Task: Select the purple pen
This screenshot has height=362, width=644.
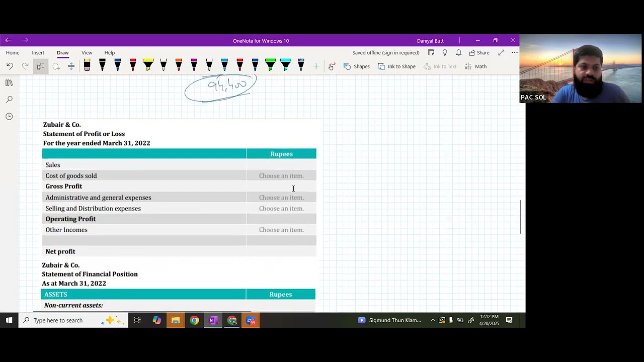Action: (x=194, y=65)
